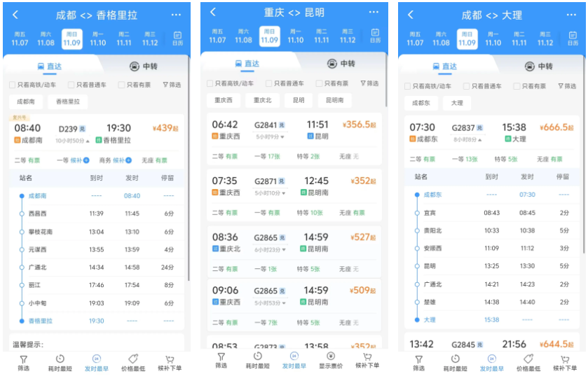This screenshot has width=588, height=381.
Task: Collapse the D239 stop list via 10小时50分
Action: pos(74,140)
